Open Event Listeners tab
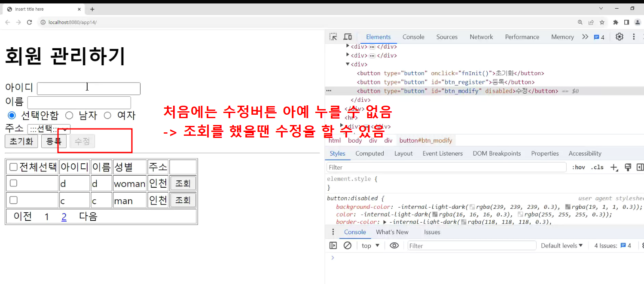The height and width of the screenshot is (284, 644). click(443, 153)
